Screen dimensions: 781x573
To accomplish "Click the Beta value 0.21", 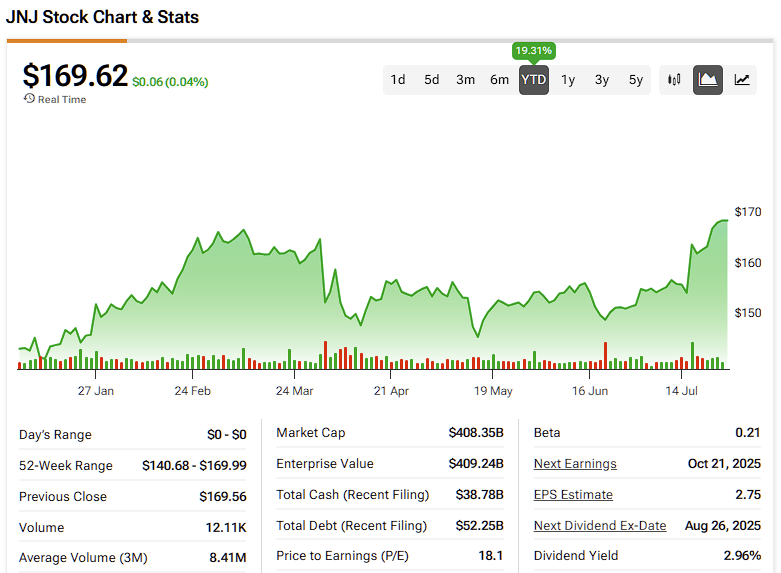I will (748, 432).
